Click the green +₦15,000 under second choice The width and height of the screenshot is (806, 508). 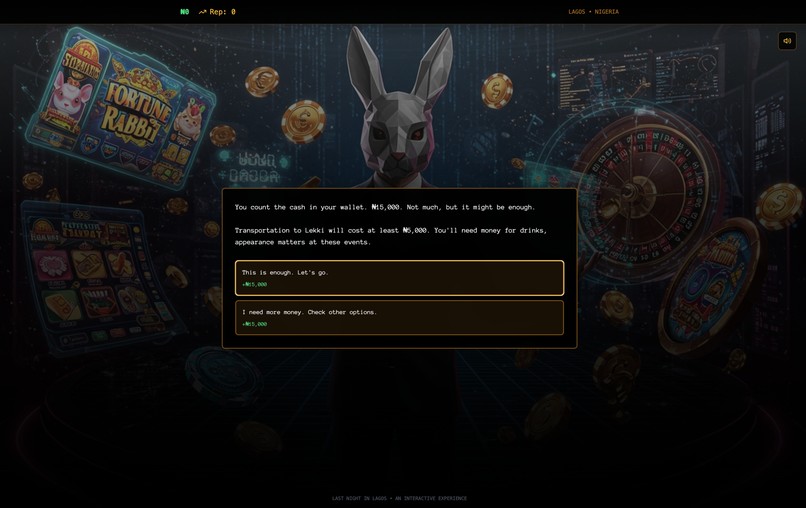254,324
